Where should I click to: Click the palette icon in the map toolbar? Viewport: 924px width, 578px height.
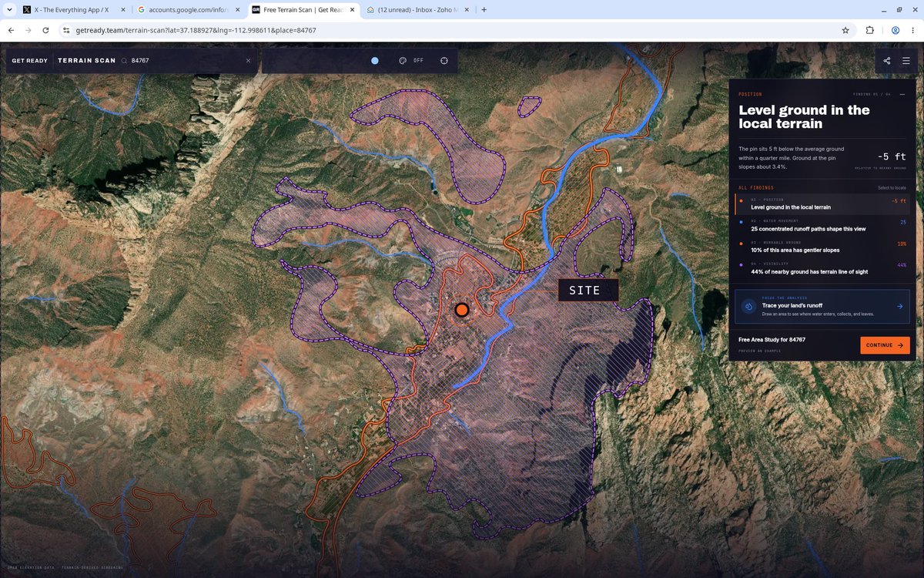(x=403, y=60)
